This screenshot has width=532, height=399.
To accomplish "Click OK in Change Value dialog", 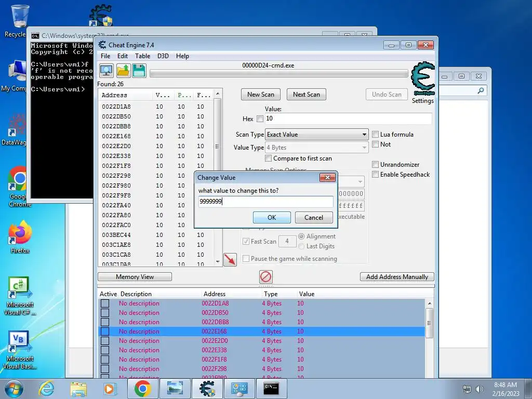I will (272, 218).
